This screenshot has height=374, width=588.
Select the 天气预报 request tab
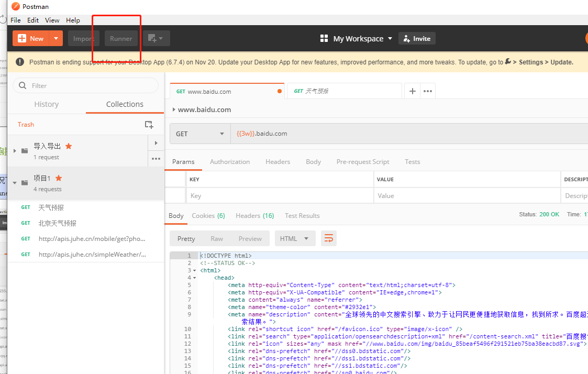(344, 91)
